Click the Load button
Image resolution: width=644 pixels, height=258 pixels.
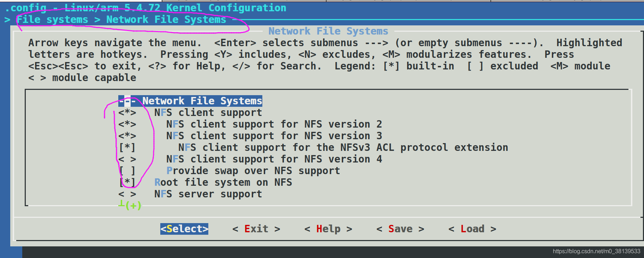tap(472, 229)
